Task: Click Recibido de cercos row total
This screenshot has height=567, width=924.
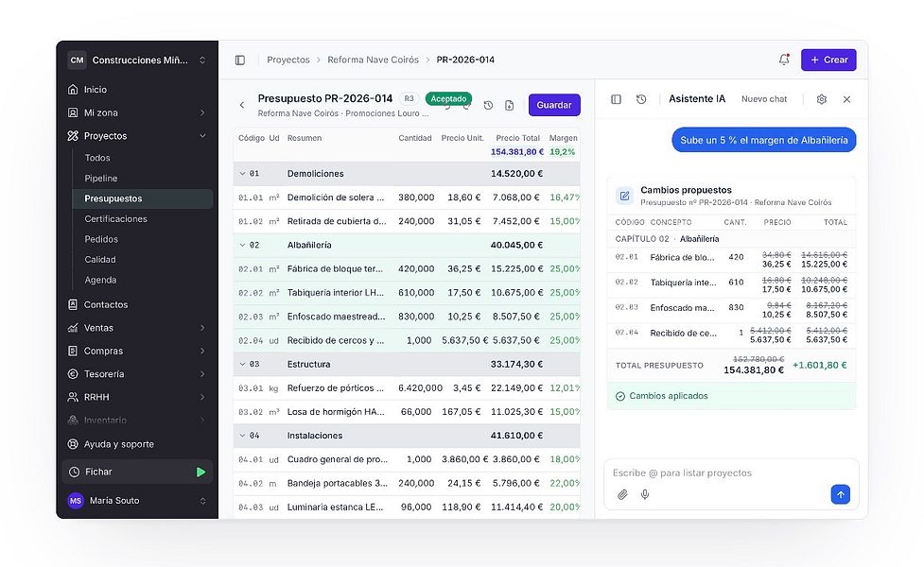Action: (x=515, y=340)
